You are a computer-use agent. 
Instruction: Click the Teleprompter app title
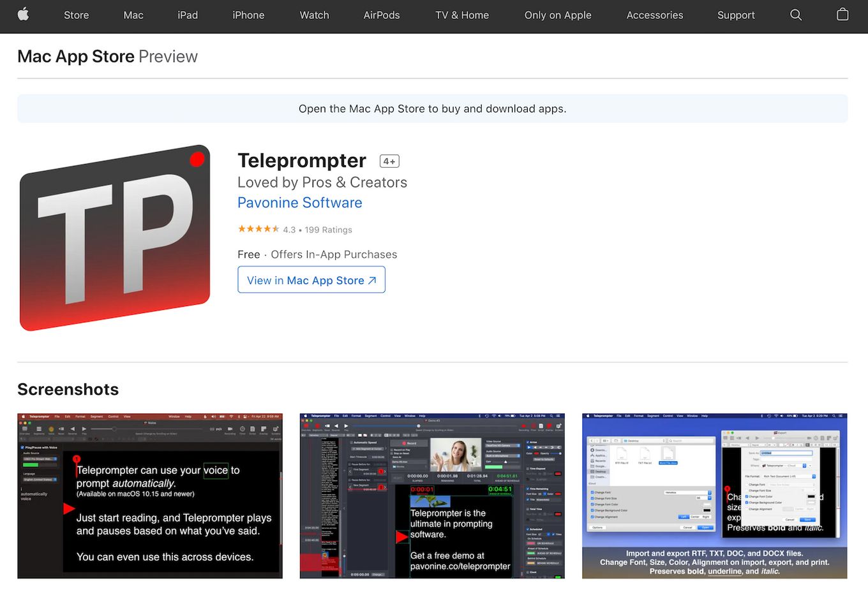coord(302,161)
